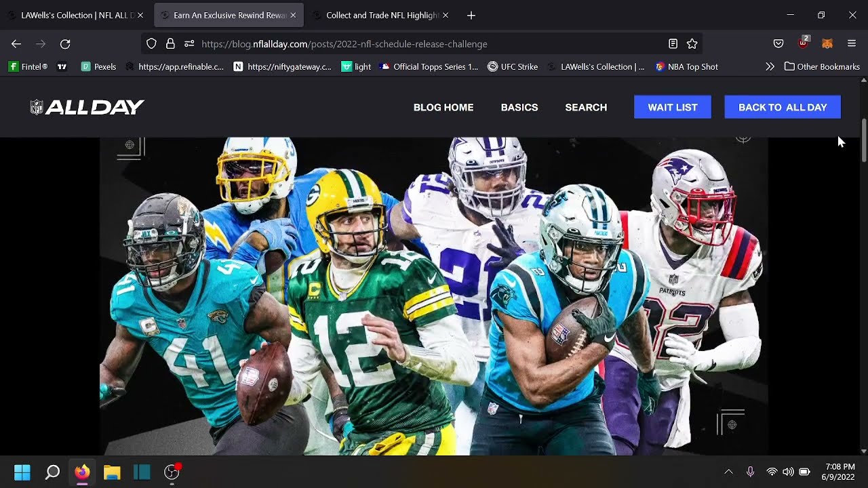Click the padlock site security icon

pos(170,44)
